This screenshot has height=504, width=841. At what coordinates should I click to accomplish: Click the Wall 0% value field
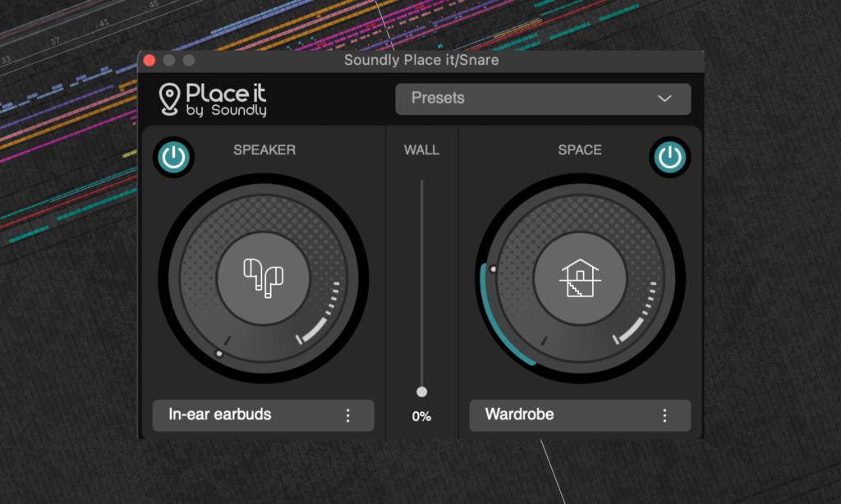point(421,416)
